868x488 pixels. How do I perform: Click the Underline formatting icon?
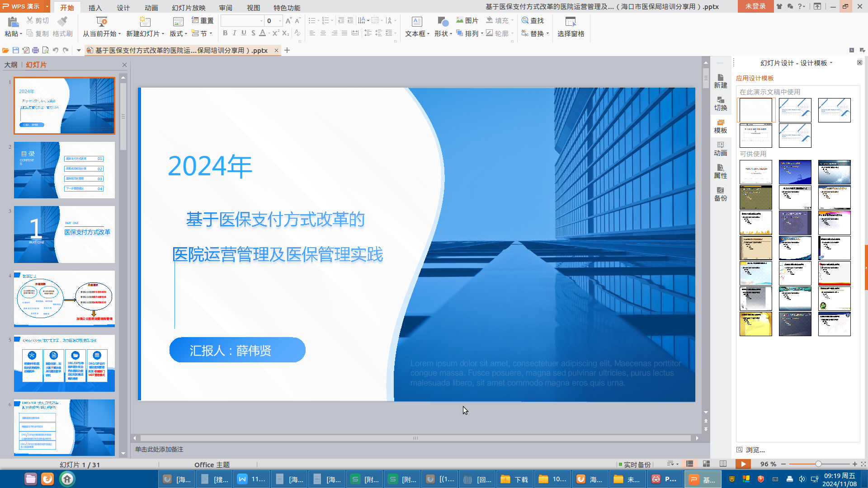[244, 33]
